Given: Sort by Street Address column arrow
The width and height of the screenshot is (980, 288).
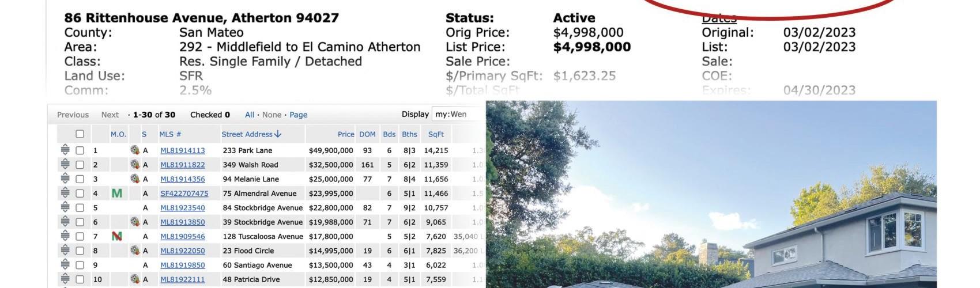Looking at the screenshot, I should (278, 134).
